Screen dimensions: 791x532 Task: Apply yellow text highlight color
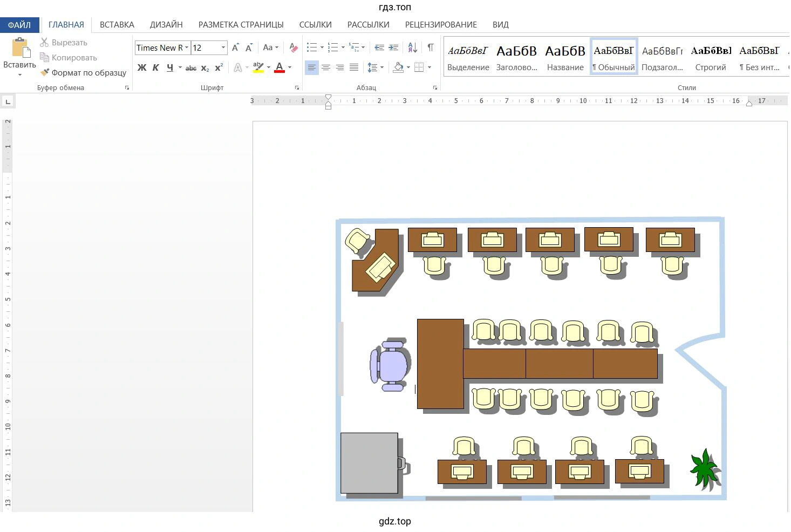(x=258, y=67)
